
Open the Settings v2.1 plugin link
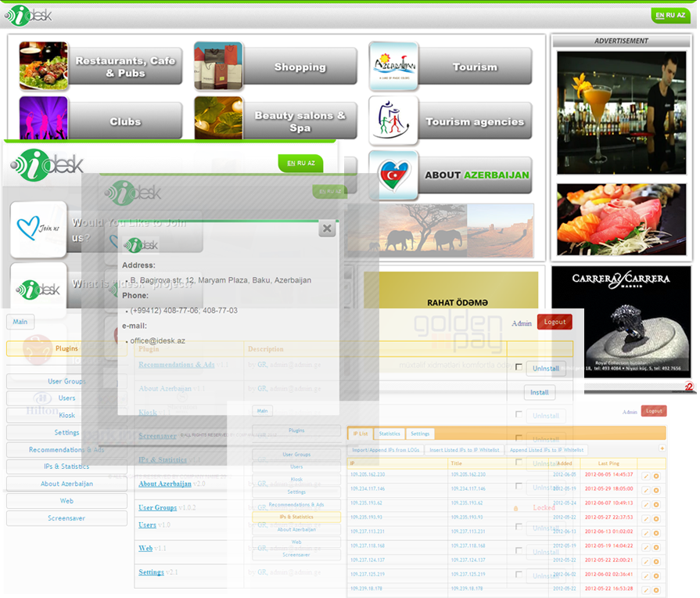coord(151,572)
